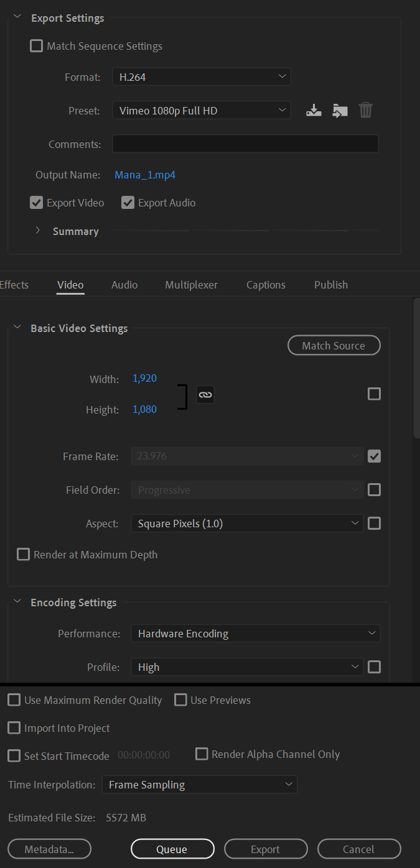Disable Export Audio
The width and height of the screenshot is (420, 868).
click(128, 202)
